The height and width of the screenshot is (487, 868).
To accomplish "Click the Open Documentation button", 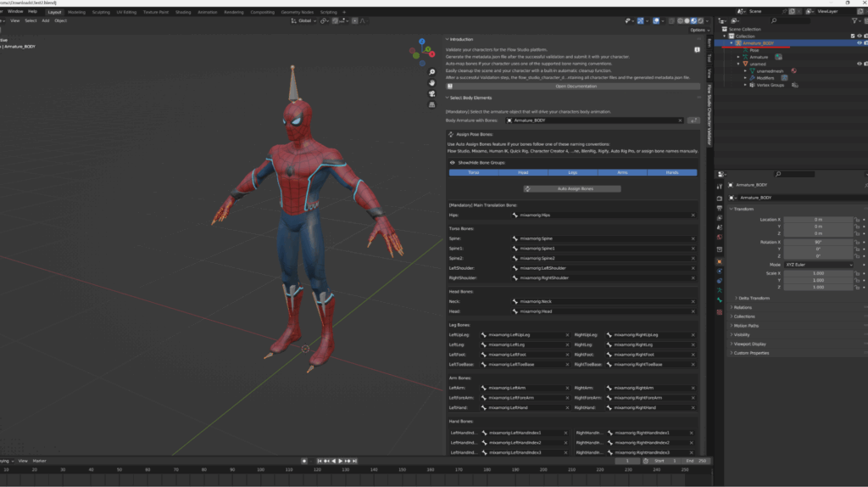I will (x=574, y=87).
